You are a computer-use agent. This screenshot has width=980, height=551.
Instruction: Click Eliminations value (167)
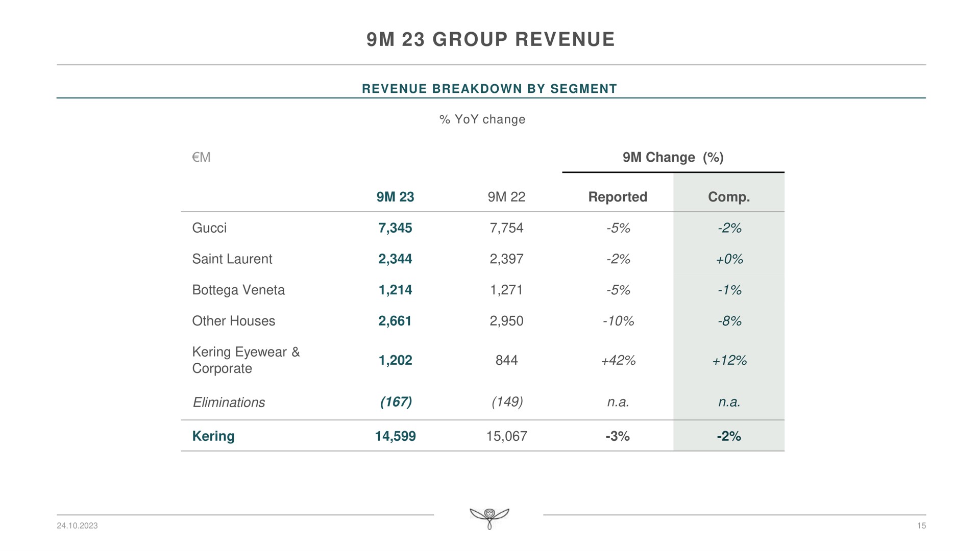point(396,403)
